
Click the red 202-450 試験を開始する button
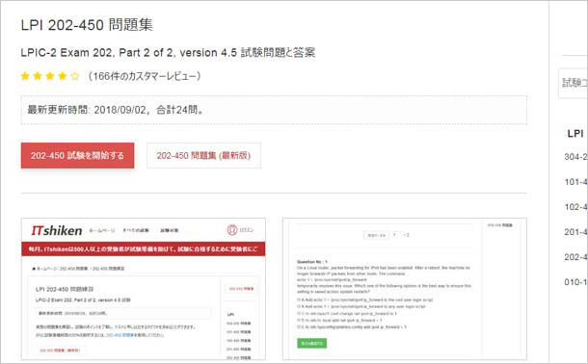click(x=77, y=155)
